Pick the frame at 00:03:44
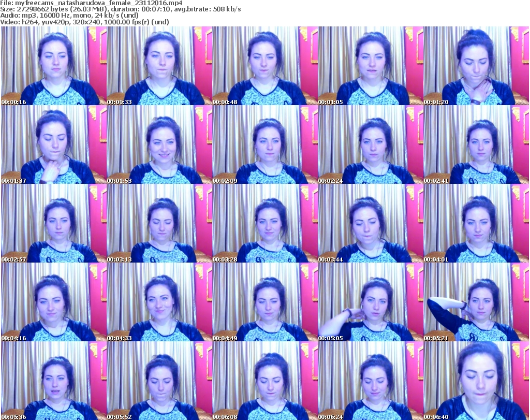This screenshot has height=420, width=530. pyautogui.click(x=371, y=224)
